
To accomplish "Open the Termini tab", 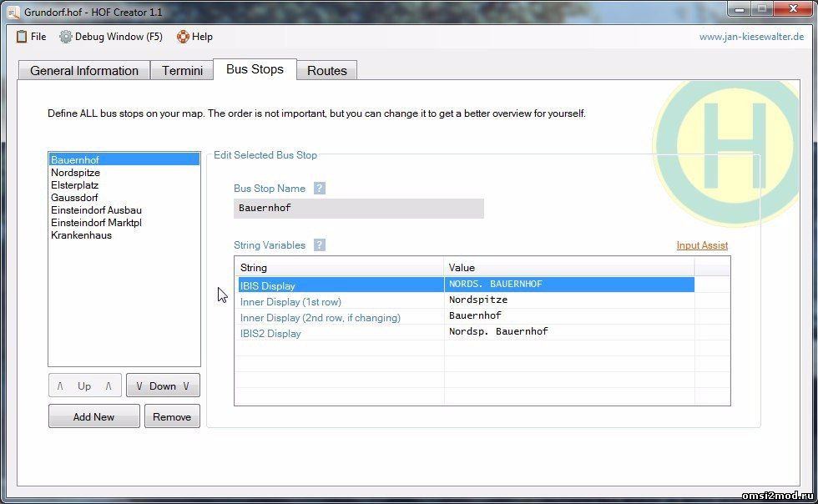I will click(182, 71).
